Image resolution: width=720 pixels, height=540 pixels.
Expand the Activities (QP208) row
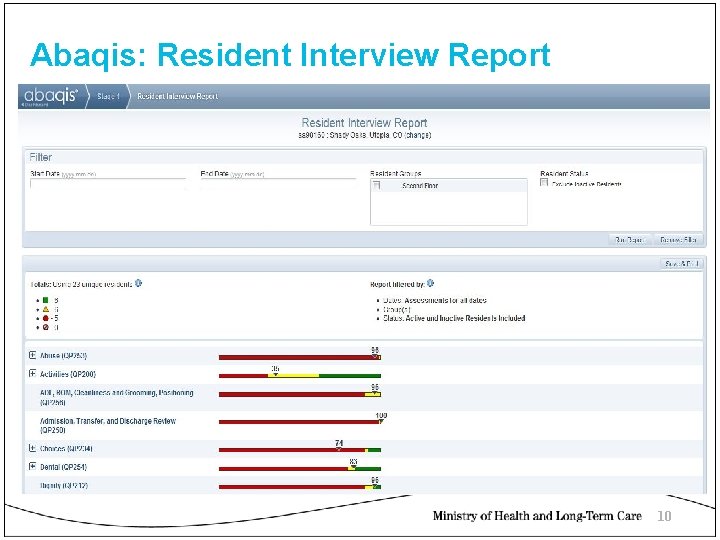(33, 374)
